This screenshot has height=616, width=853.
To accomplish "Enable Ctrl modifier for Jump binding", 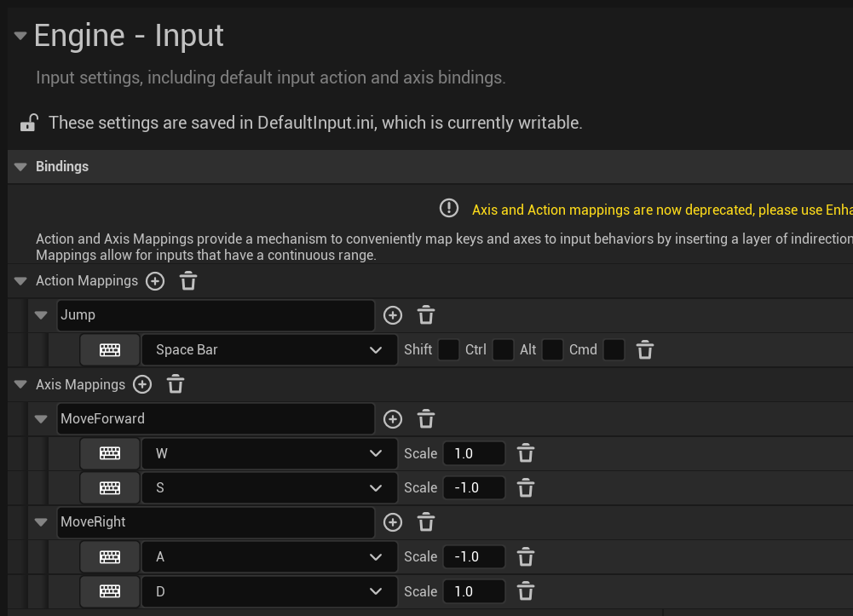I will coord(503,349).
